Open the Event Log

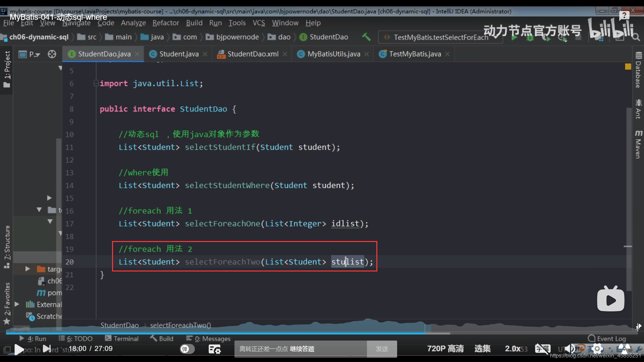click(x=607, y=339)
